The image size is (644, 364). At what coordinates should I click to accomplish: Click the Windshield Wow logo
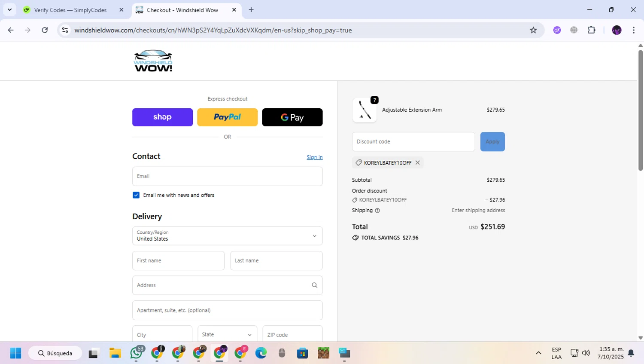coord(153,61)
